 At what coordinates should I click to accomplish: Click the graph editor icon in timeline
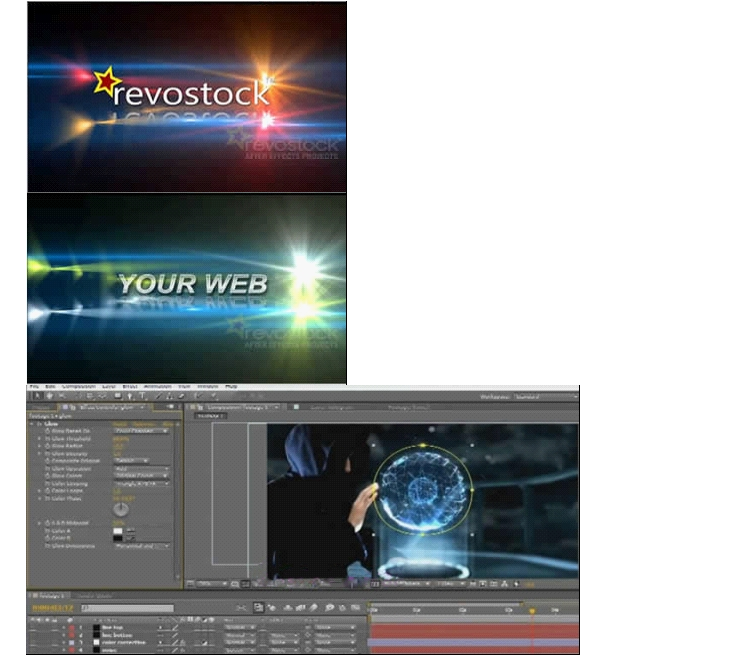pos(355,607)
